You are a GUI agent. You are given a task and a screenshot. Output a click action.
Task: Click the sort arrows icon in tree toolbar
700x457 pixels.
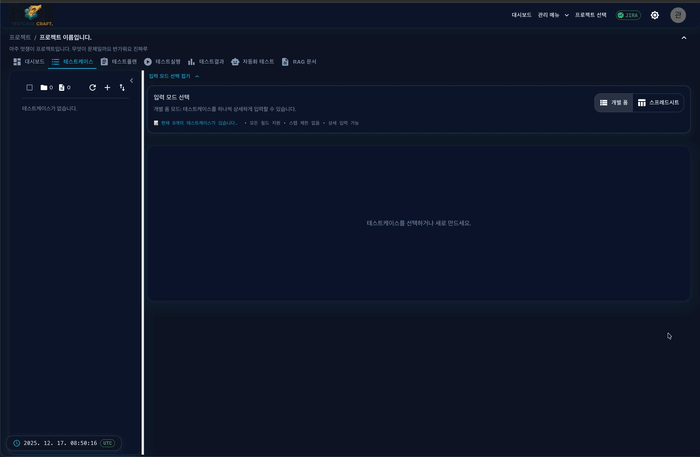(122, 88)
